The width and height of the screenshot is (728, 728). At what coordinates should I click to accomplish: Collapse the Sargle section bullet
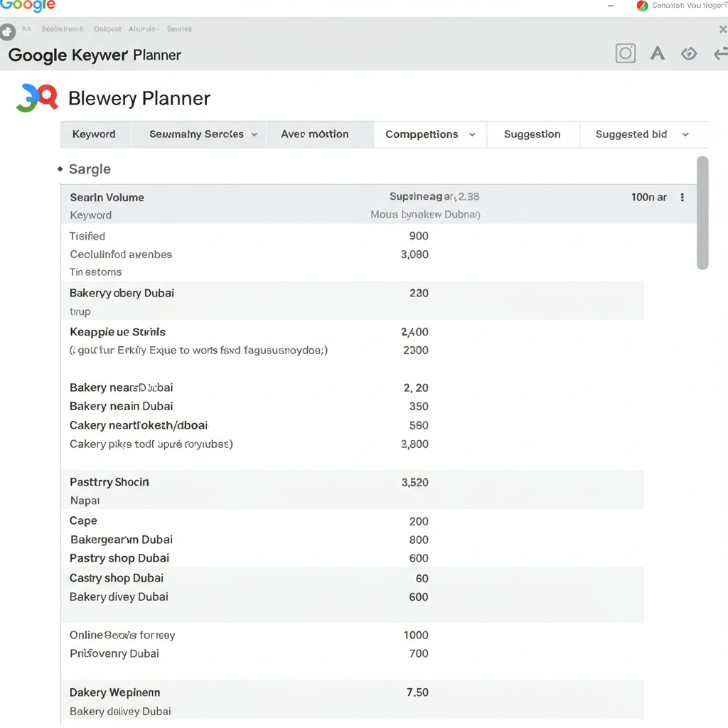click(x=60, y=169)
